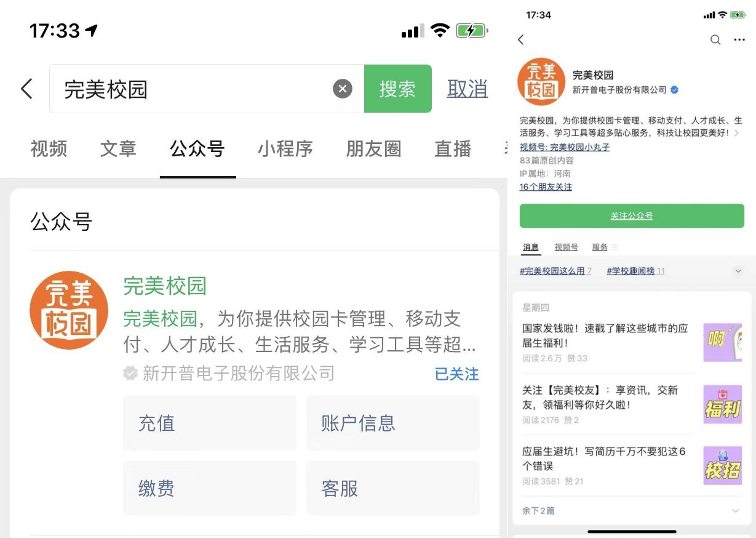Tap the 关注公众号 follow button

tap(632, 216)
